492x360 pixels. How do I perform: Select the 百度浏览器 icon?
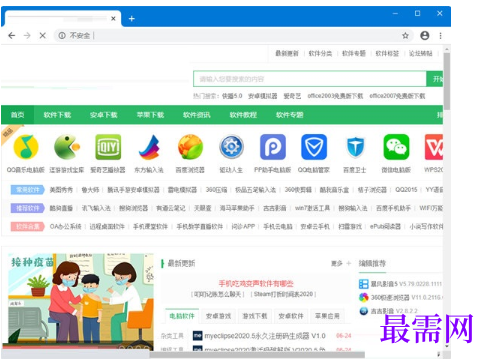pyautogui.click(x=190, y=147)
